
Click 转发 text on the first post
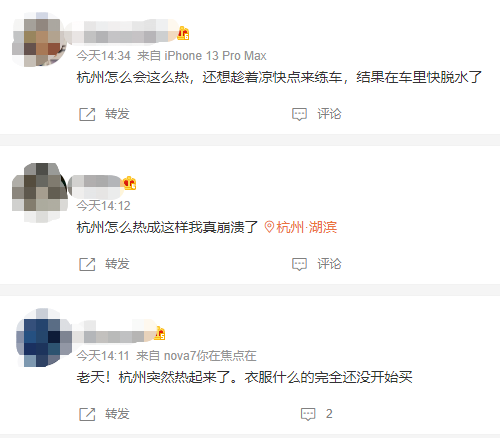coord(117,114)
